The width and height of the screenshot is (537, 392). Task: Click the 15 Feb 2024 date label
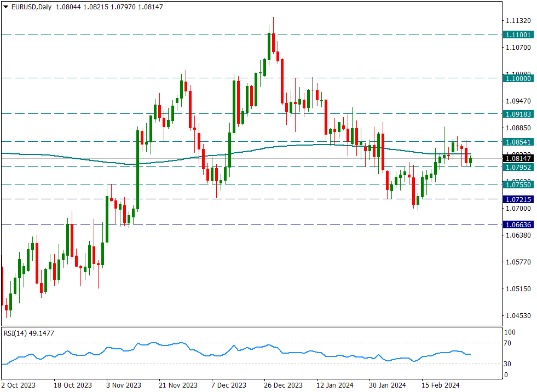(441, 385)
